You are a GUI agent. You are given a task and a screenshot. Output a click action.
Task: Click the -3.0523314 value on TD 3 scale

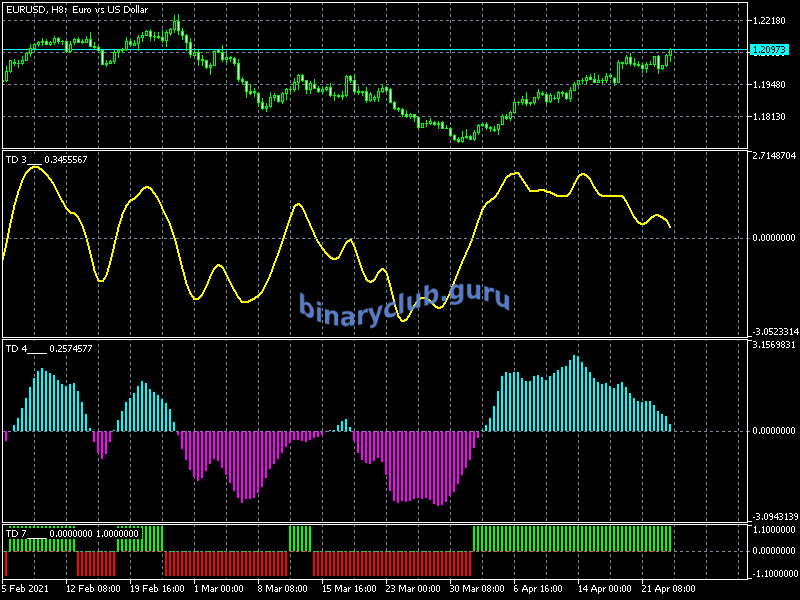point(774,331)
